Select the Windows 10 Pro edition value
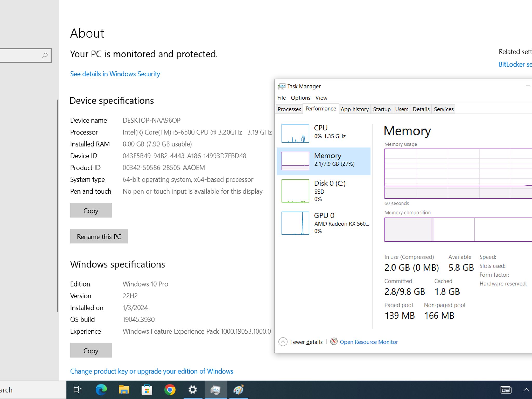Image resolution: width=532 pixels, height=399 pixels. (x=145, y=284)
